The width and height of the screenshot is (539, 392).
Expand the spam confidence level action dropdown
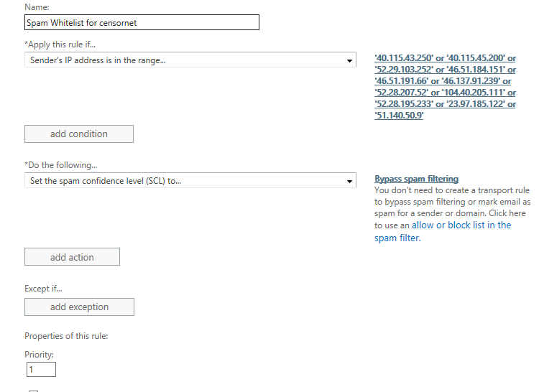[x=190, y=181]
